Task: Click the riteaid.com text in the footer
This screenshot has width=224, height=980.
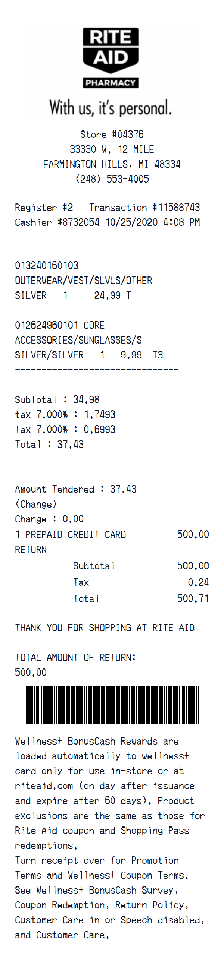Action: [44, 785]
